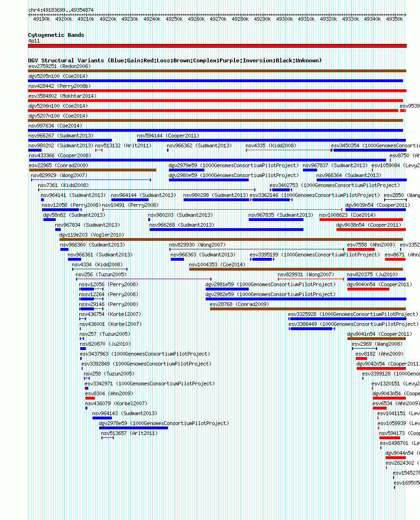Click the dgv58n82 (Sudmant2013) label
The width and height of the screenshot is (420, 520).
click(x=74, y=215)
